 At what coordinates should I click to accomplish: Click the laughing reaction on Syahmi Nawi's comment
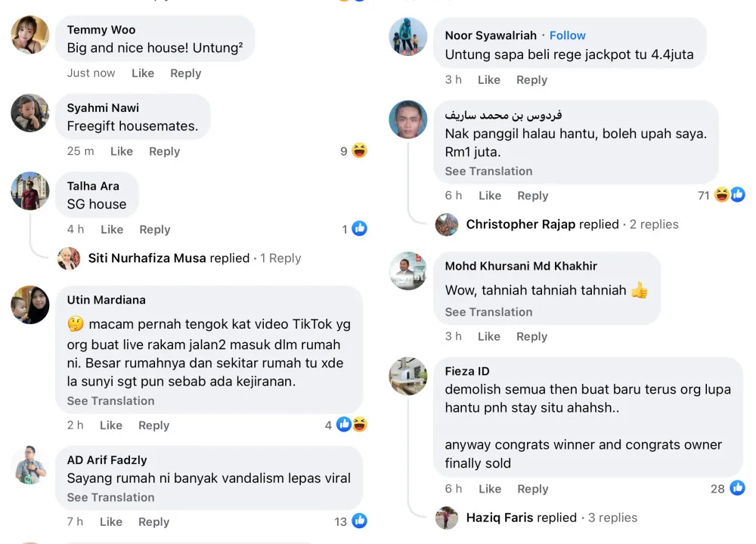coord(359,151)
